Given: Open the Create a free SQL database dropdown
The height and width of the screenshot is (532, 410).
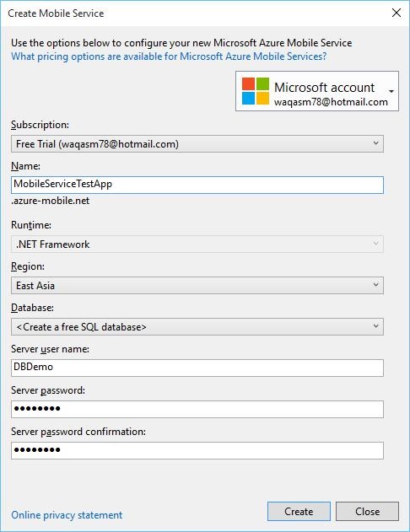Looking at the screenshot, I should [197, 327].
